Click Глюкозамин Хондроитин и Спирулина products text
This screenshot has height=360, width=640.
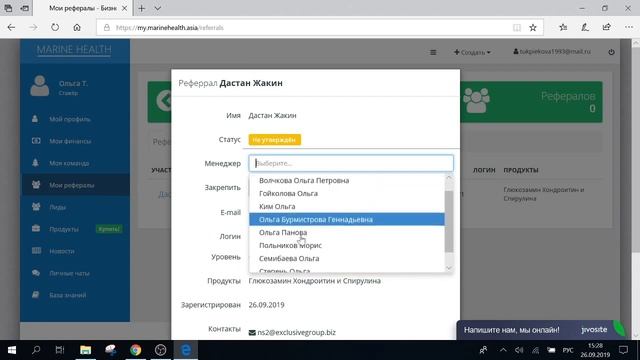pos(315,281)
